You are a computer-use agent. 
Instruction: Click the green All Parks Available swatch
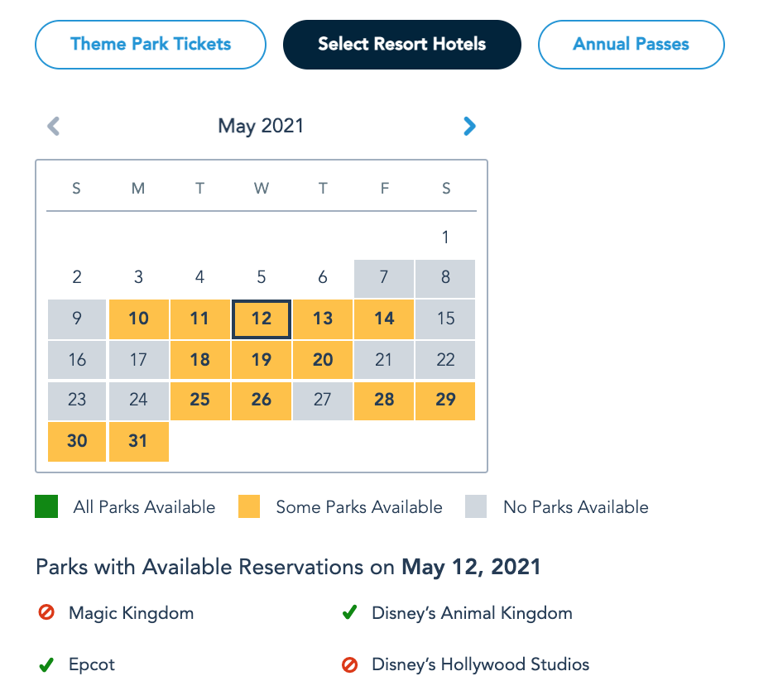(x=46, y=507)
